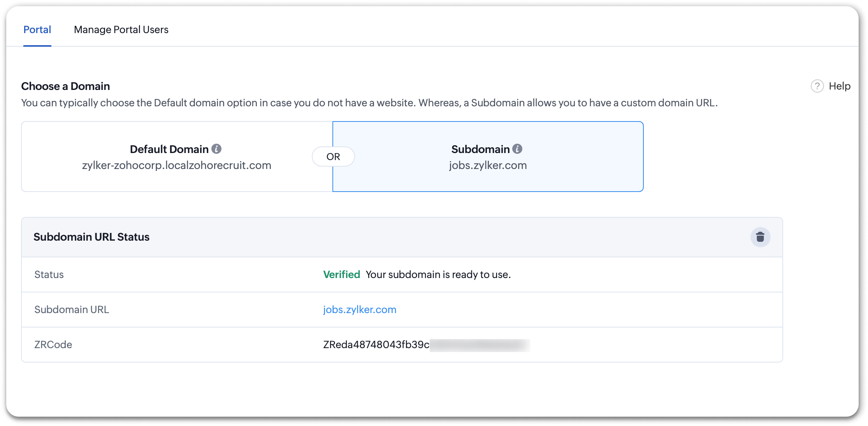
Task: Delete the subdomain using the trash icon
Action: pyautogui.click(x=760, y=237)
